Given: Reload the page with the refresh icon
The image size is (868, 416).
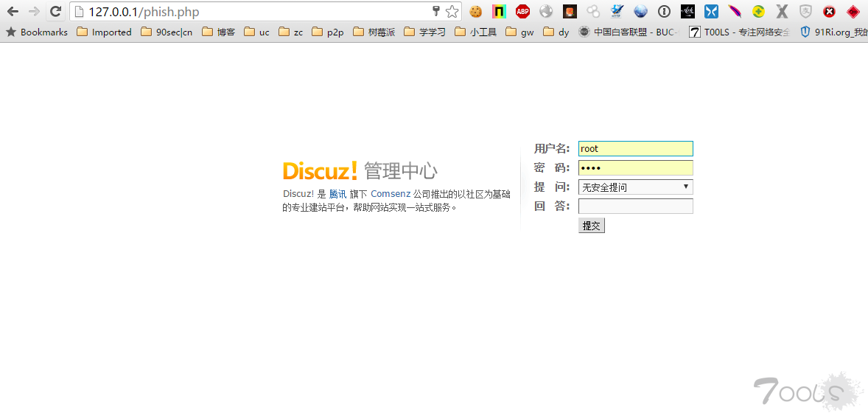Looking at the screenshot, I should coord(55,11).
